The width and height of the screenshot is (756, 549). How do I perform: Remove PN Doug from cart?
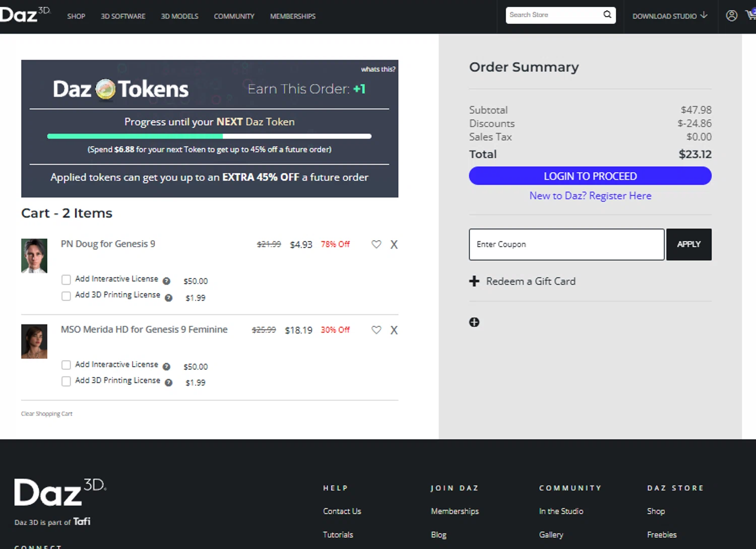point(394,244)
